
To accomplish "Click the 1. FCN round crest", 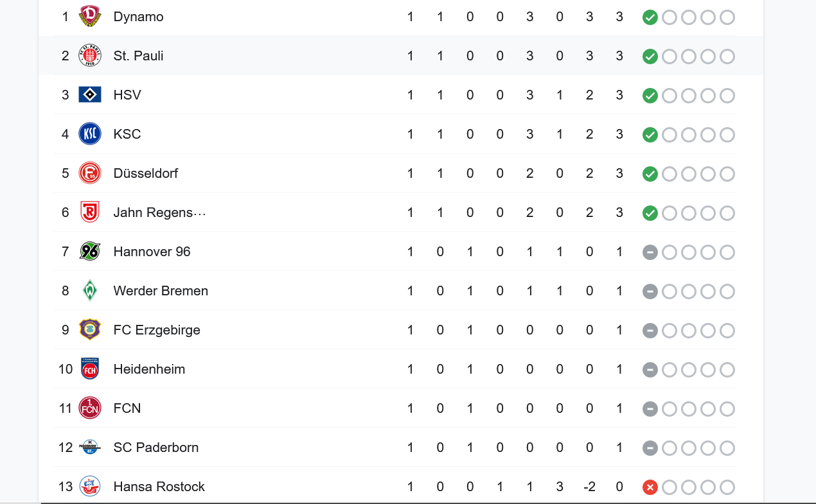I will (90, 408).
